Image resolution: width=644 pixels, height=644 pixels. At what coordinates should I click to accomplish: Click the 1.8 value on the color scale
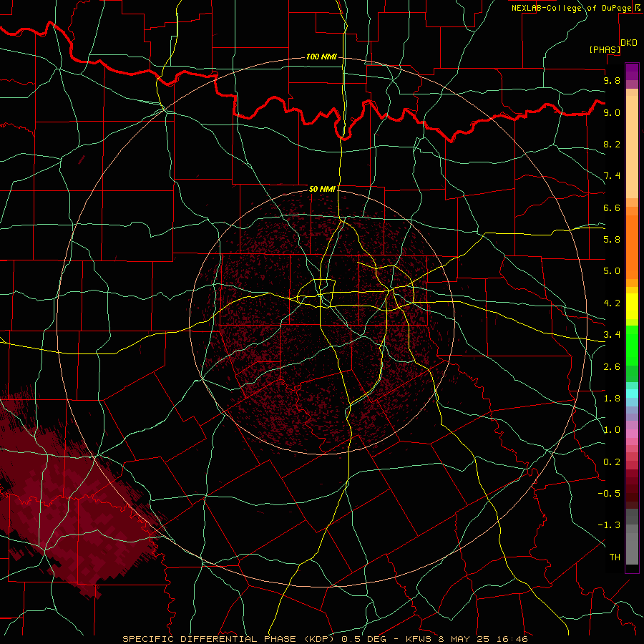click(612, 399)
